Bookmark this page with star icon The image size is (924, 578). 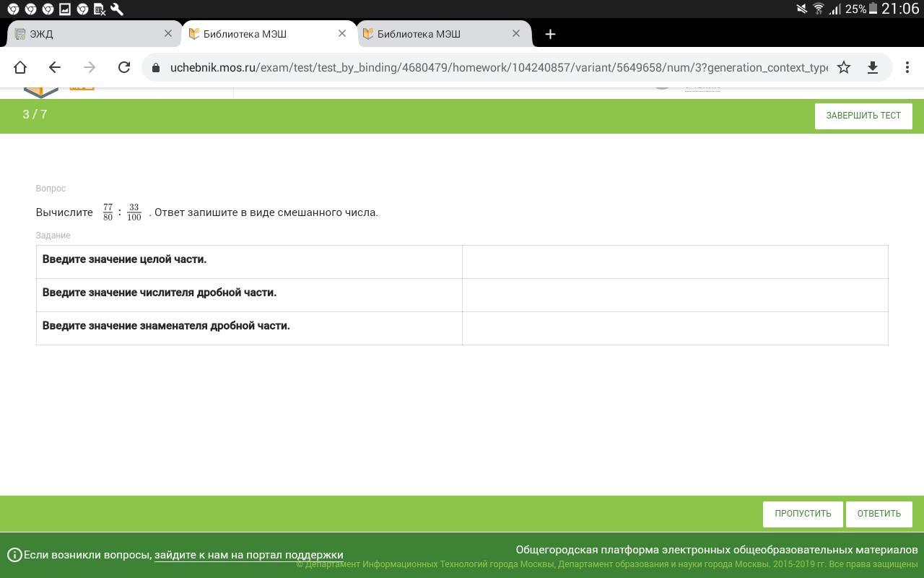(843, 67)
